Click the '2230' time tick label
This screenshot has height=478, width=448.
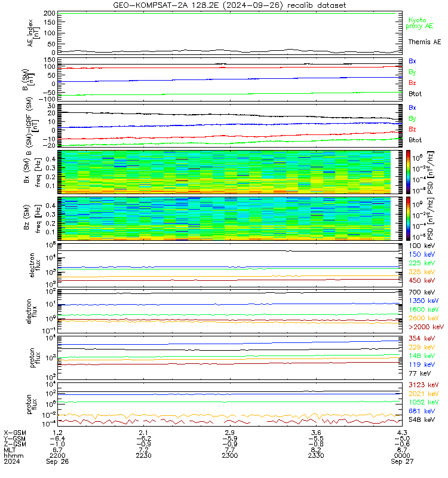click(x=143, y=455)
